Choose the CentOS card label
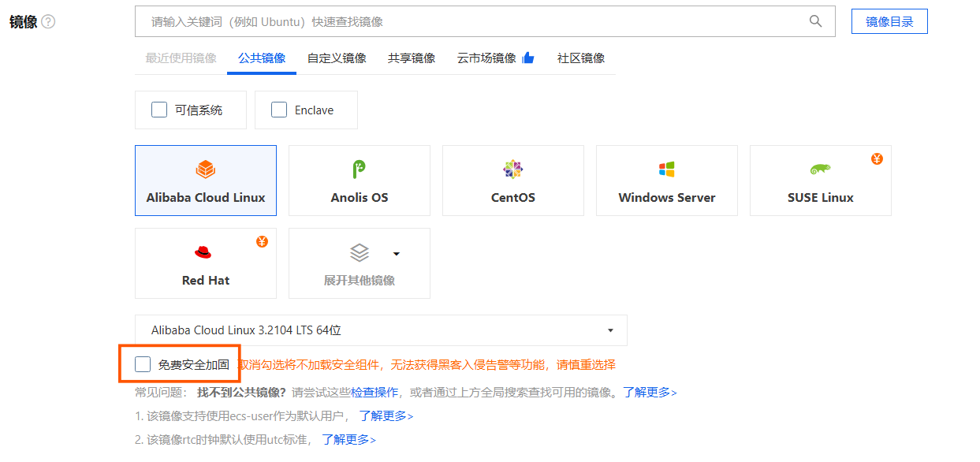This screenshot has width=980, height=462. pos(513,198)
